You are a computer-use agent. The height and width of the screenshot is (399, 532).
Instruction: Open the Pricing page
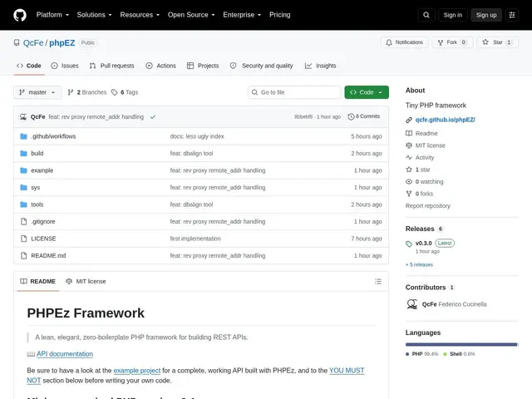[x=280, y=15]
